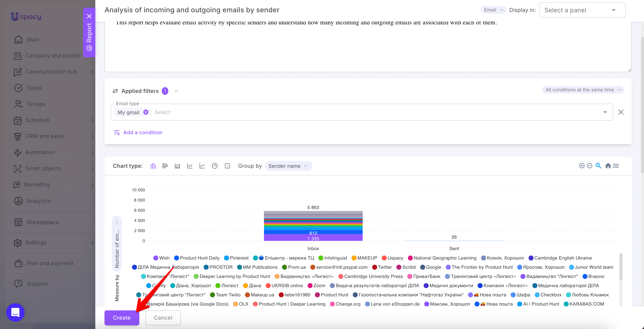Image resolution: width=644 pixels, height=329 pixels.
Task: Select the vertical bar chart type icon
Action: click(x=153, y=166)
